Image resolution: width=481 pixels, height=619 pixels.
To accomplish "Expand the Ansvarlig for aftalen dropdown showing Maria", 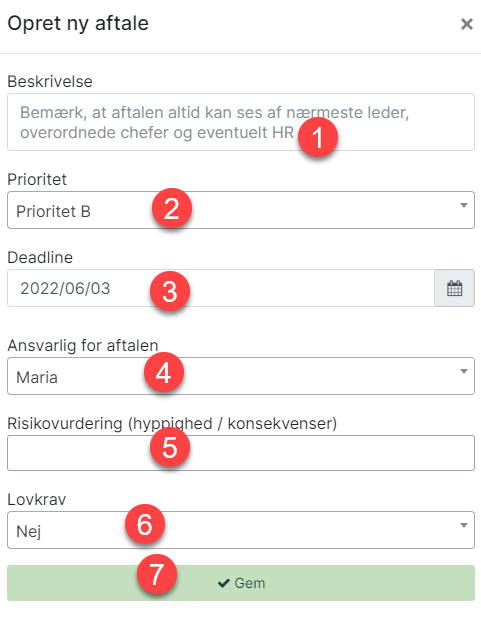I will pyautogui.click(x=241, y=376).
